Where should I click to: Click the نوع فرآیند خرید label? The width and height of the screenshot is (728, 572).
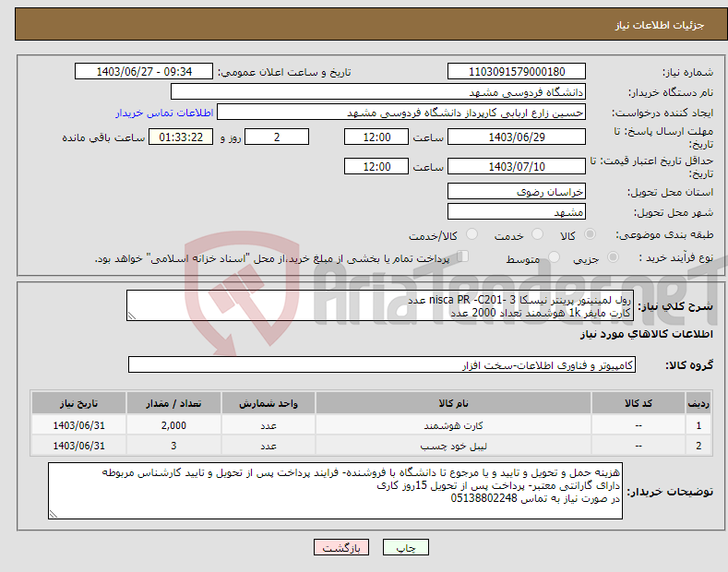676,257
